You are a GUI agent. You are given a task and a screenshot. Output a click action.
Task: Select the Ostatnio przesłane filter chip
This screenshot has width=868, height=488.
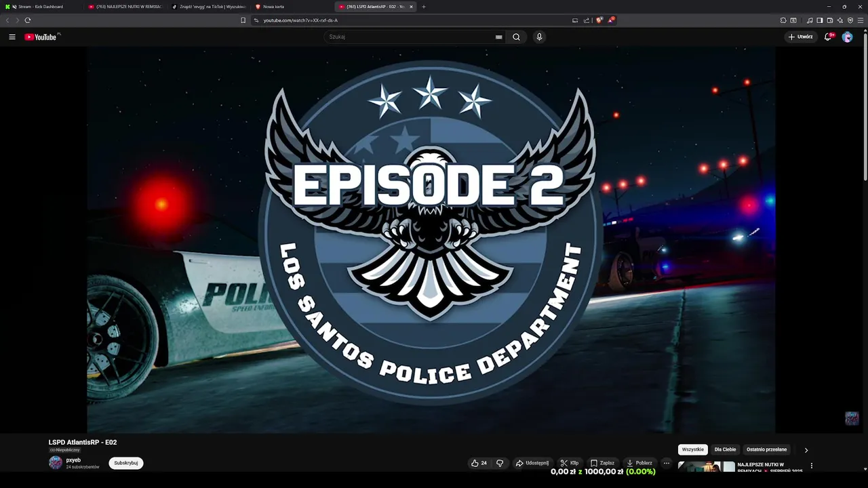coord(767,449)
